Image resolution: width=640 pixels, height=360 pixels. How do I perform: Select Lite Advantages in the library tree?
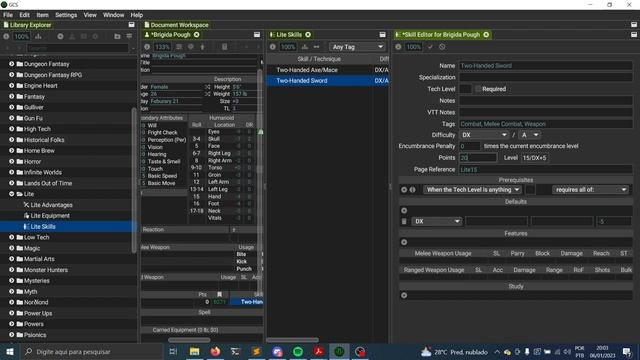51,205
